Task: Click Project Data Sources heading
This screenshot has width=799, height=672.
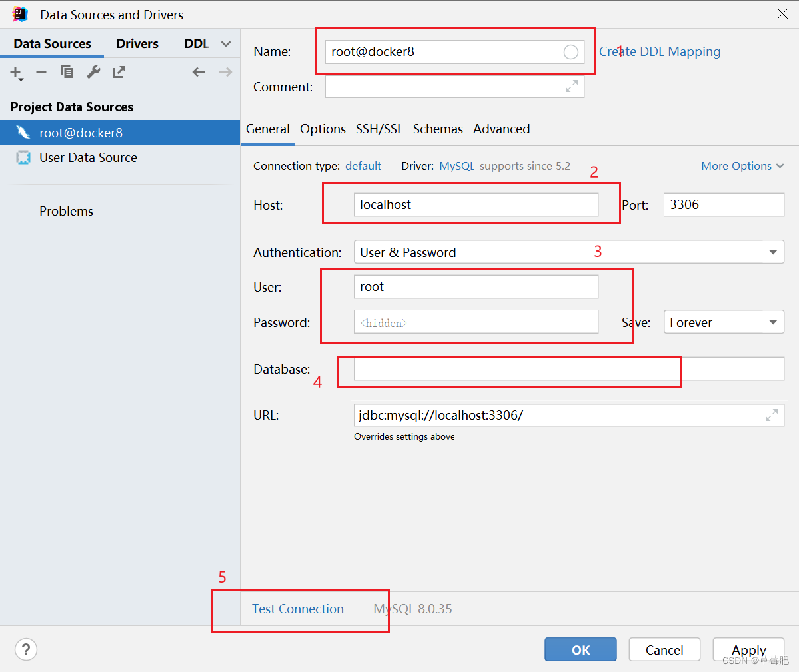Action: 72,107
